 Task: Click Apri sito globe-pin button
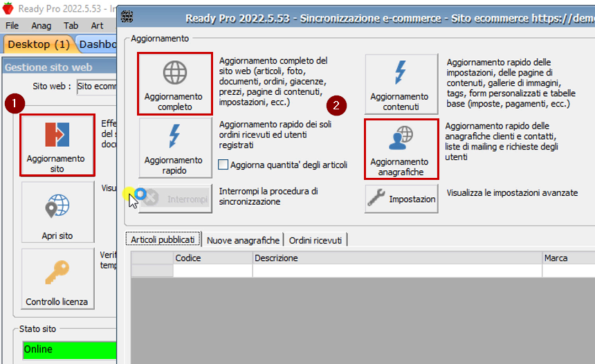pyautogui.click(x=57, y=212)
